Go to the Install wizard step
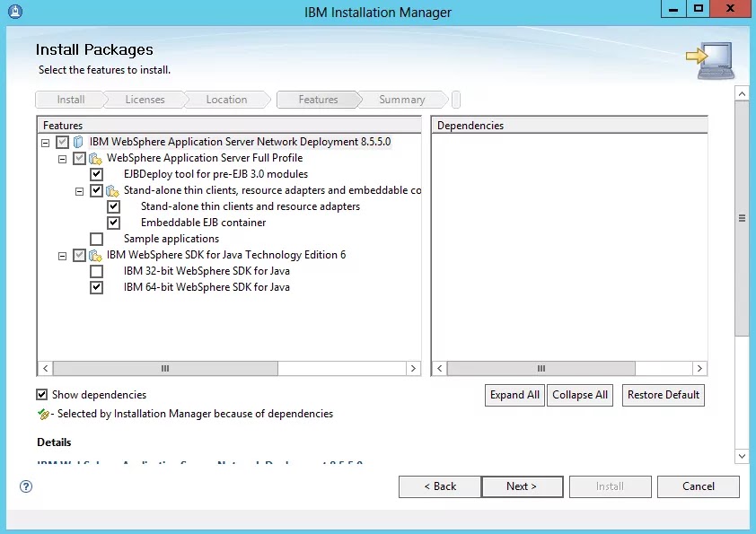The image size is (756, 534). pyautogui.click(x=70, y=100)
